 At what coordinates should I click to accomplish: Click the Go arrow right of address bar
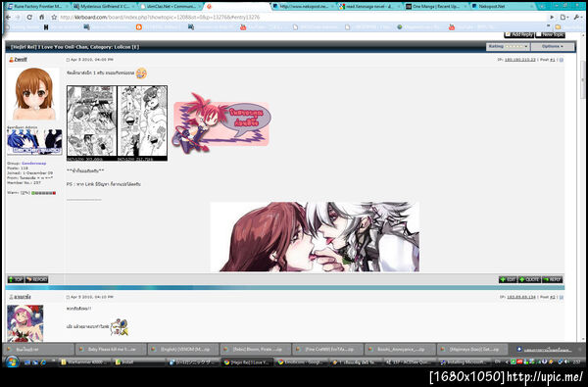click(552, 18)
